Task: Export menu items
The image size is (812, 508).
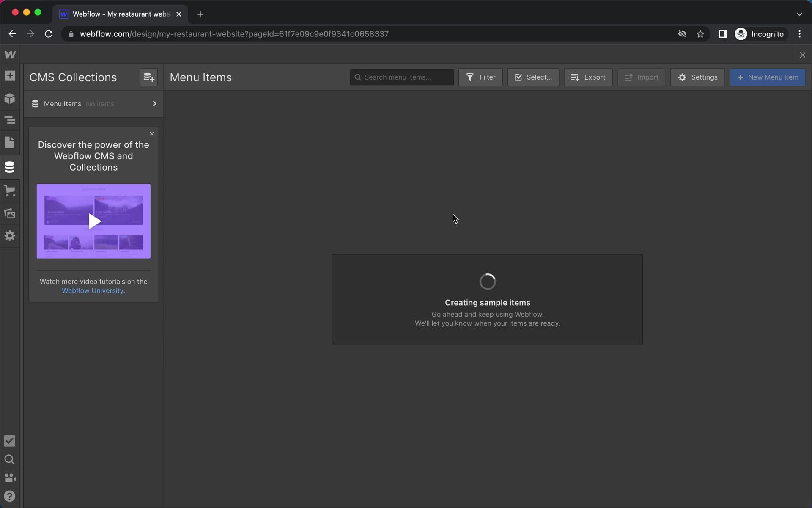Action: coord(588,77)
